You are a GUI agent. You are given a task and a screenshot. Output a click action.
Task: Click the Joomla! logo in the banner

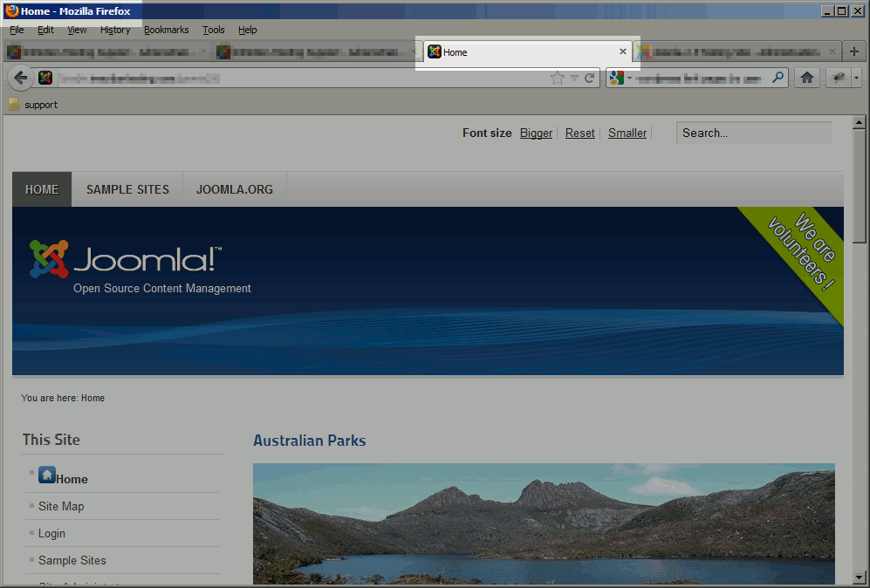[126, 259]
